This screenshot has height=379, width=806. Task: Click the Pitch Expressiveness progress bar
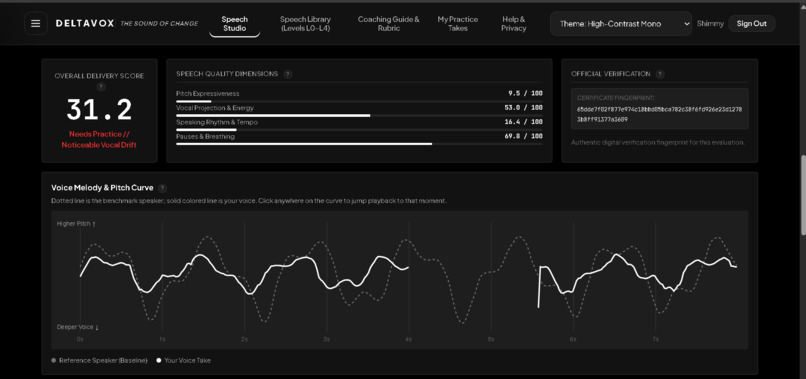(x=359, y=101)
